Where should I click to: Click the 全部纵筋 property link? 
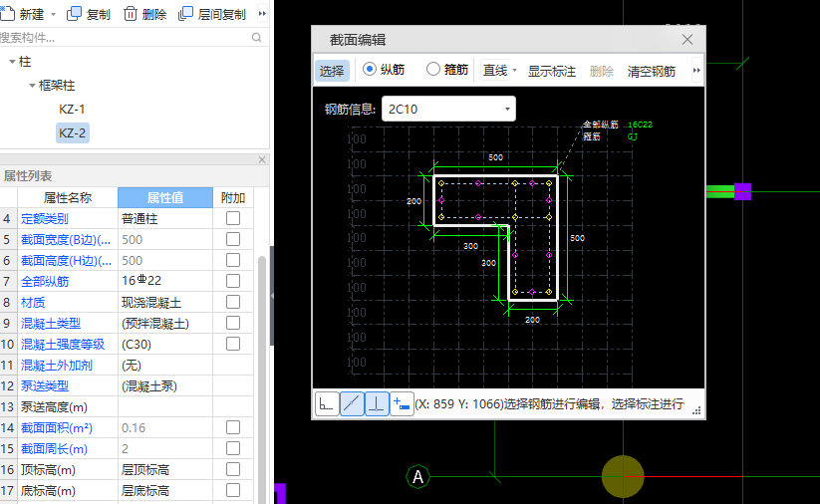point(45,281)
